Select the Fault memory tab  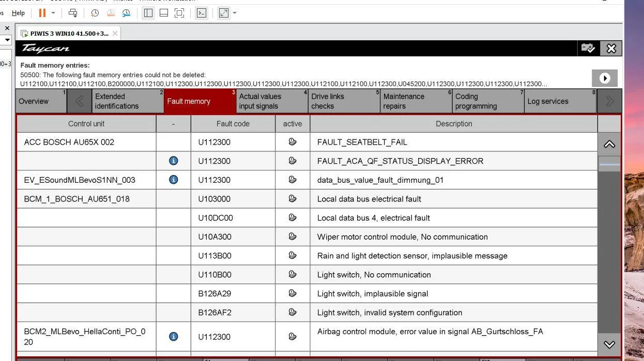point(200,101)
